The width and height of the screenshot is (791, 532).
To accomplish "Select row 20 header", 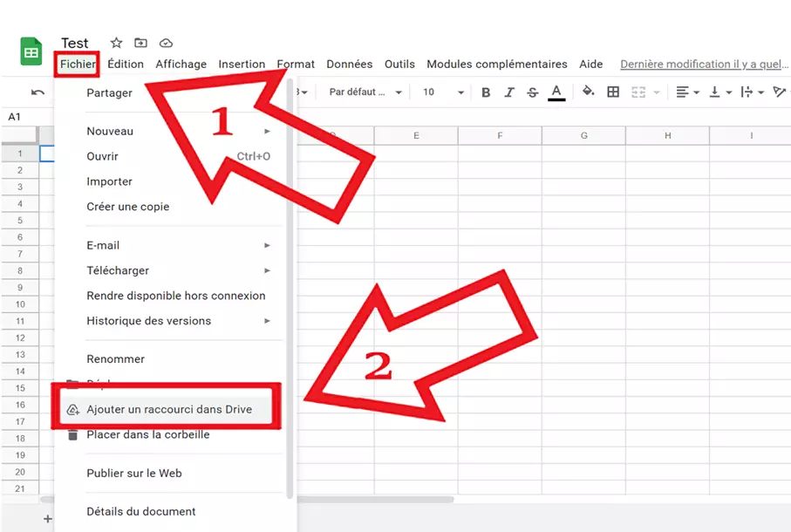I will [20, 472].
